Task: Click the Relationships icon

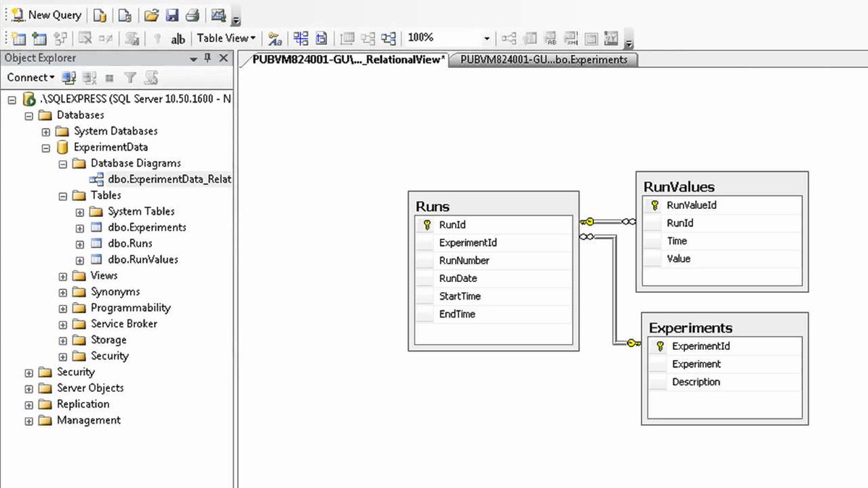Action: pyautogui.click(x=510, y=38)
